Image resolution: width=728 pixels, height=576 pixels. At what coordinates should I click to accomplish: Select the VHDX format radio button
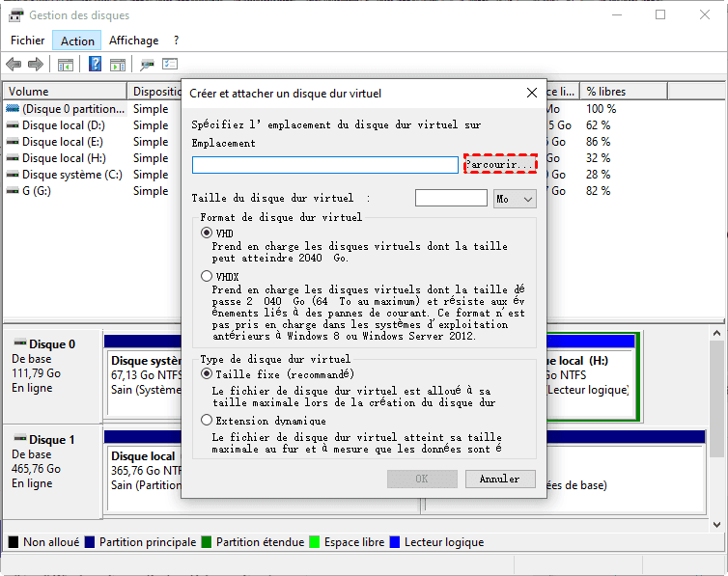pyautogui.click(x=207, y=276)
